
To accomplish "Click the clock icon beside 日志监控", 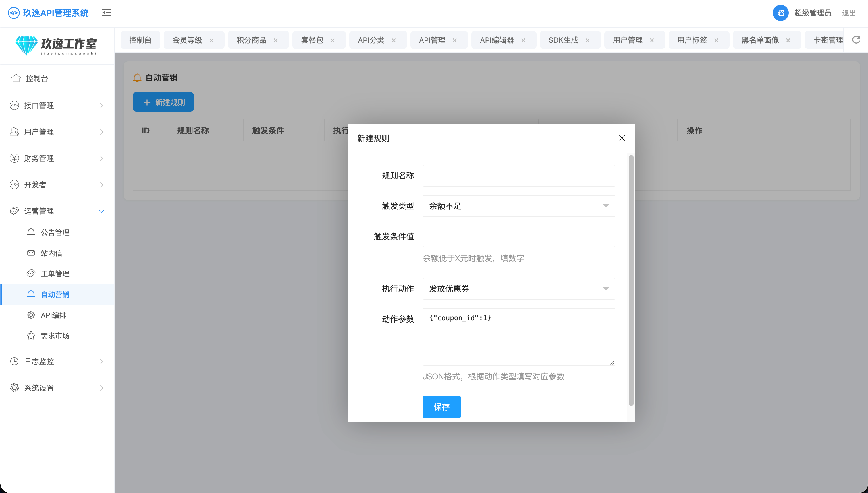I will (x=14, y=361).
